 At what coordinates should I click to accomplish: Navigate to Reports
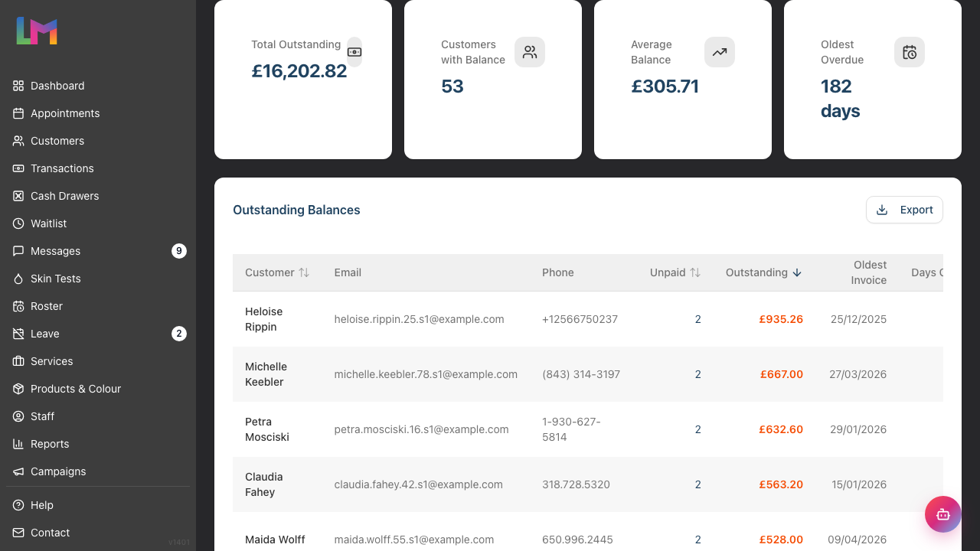coord(98,444)
